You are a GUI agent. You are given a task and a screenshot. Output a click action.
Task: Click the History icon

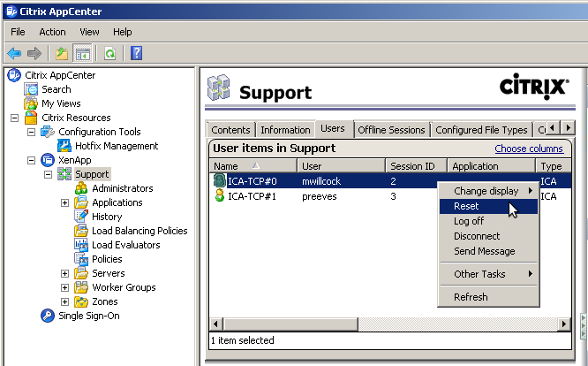pos(81,217)
